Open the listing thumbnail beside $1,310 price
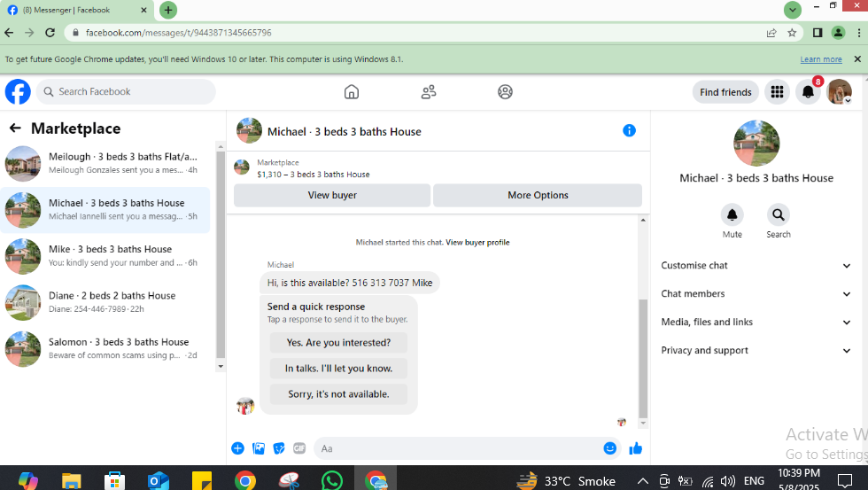The image size is (868, 490). point(241,167)
